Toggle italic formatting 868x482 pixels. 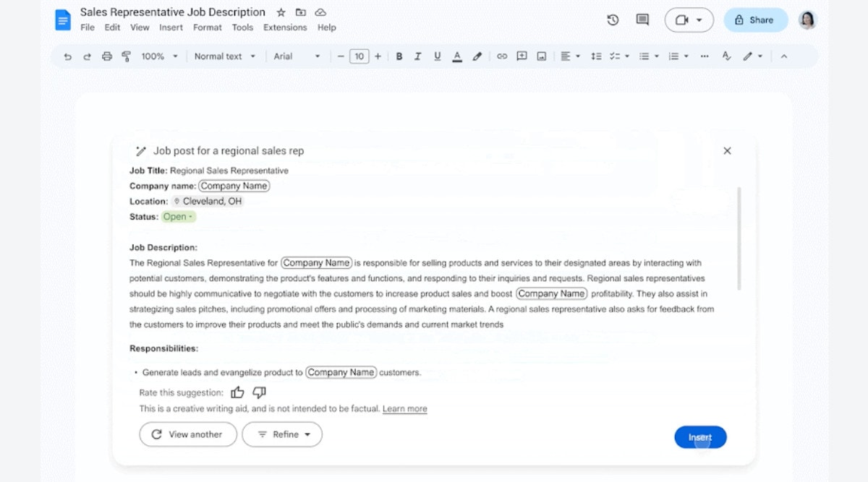(x=417, y=56)
